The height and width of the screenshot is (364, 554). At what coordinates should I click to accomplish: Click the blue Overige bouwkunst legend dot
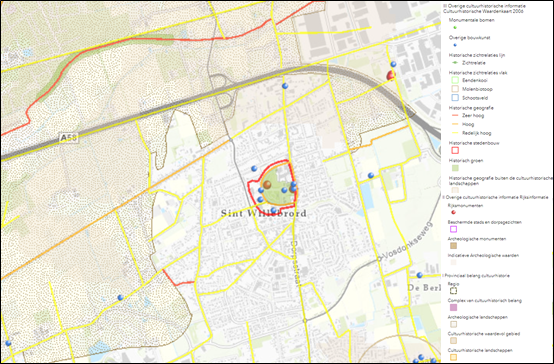tap(455, 45)
